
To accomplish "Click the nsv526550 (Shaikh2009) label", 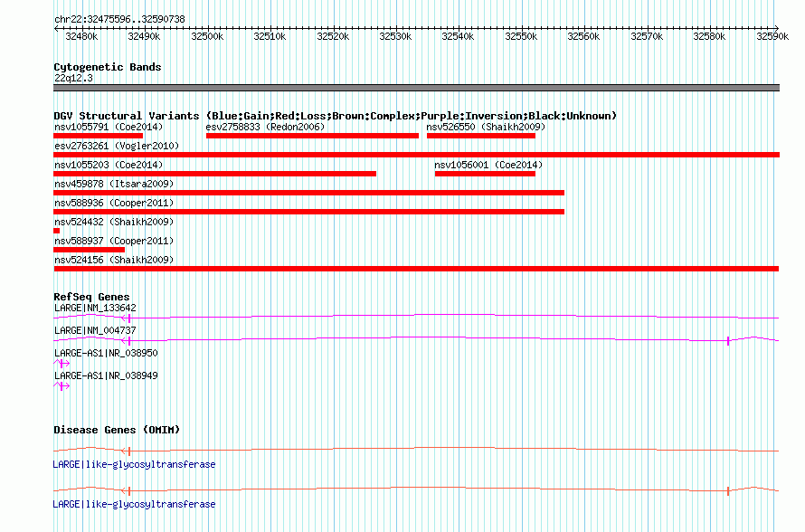I will [486, 127].
